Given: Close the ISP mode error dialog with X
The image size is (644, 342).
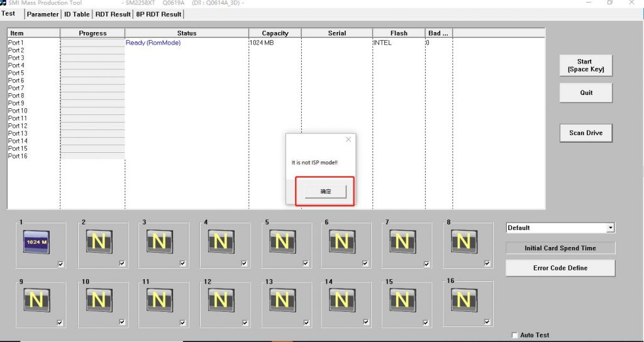Looking at the screenshot, I should (x=348, y=140).
